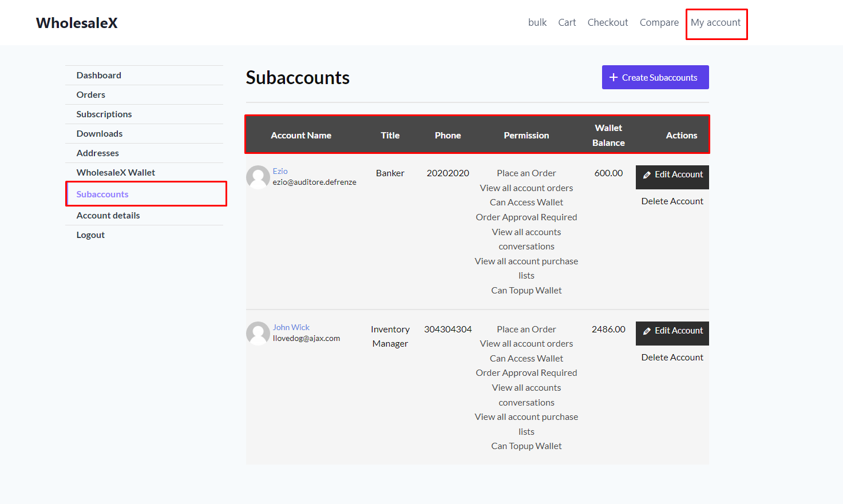Viewport: 843px width, 504px height.
Task: Click Inventory Manager title cell
Action: tap(390, 336)
